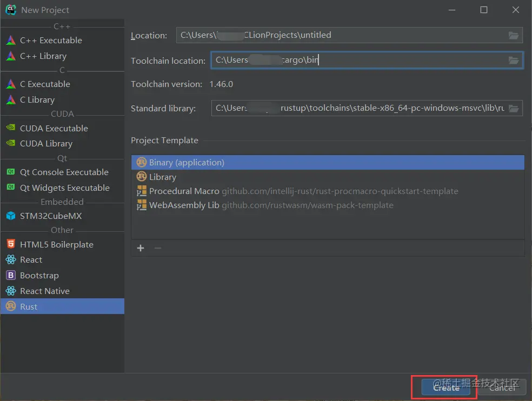Edit the Location path field
The height and width of the screenshot is (401, 532).
(349, 35)
